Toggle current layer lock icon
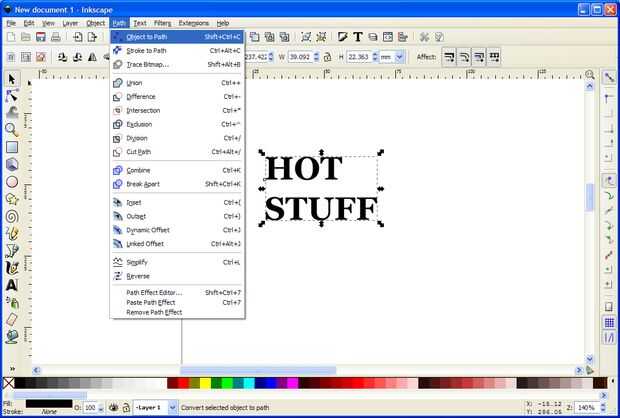The height and width of the screenshot is (418, 620). click(126, 407)
